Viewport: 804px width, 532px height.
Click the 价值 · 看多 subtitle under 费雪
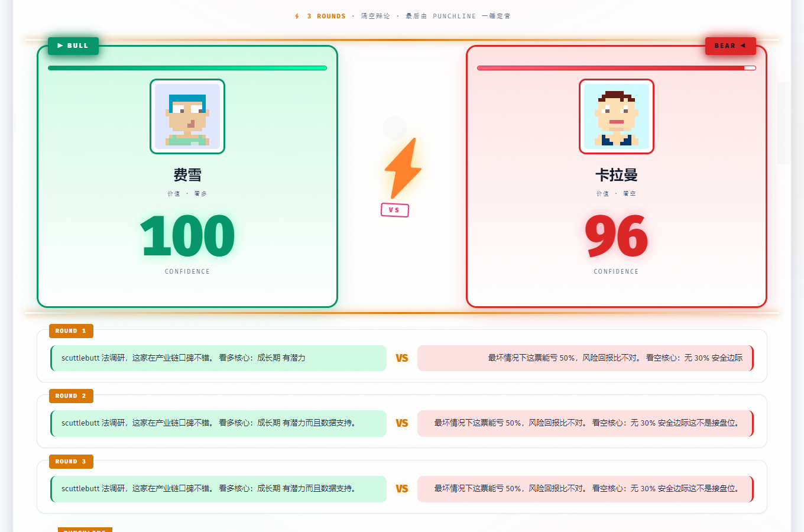tap(187, 194)
